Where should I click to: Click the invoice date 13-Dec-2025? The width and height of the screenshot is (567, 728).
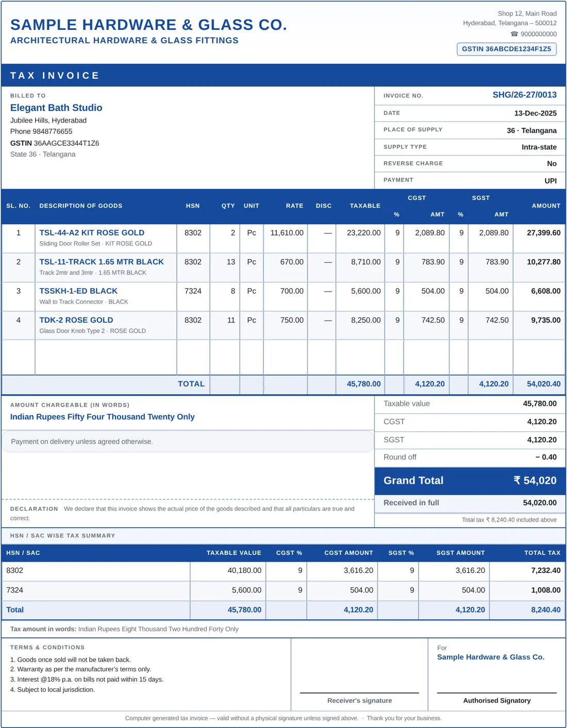[x=535, y=113]
